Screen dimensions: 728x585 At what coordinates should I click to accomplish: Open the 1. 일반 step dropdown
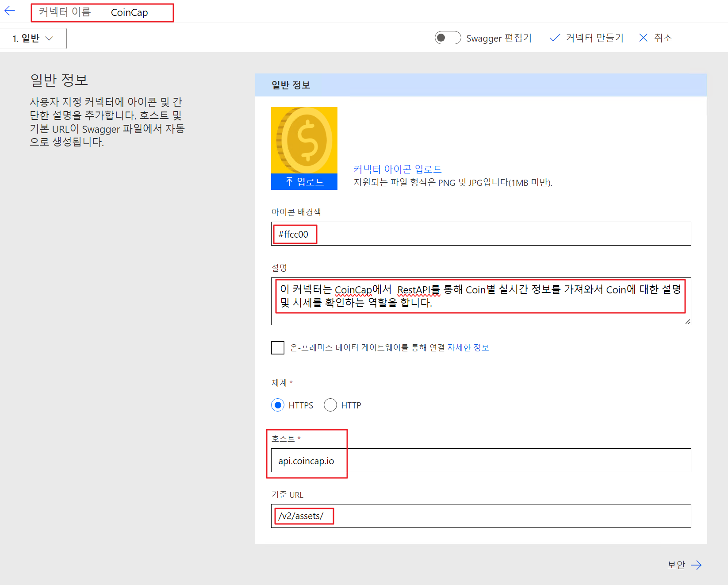point(33,38)
